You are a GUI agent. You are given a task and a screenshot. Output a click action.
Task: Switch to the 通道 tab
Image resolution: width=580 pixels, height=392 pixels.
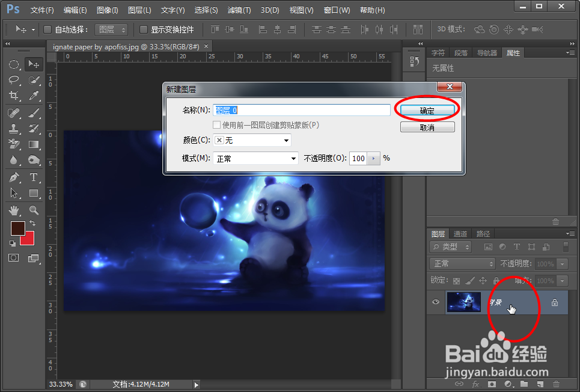pos(460,233)
